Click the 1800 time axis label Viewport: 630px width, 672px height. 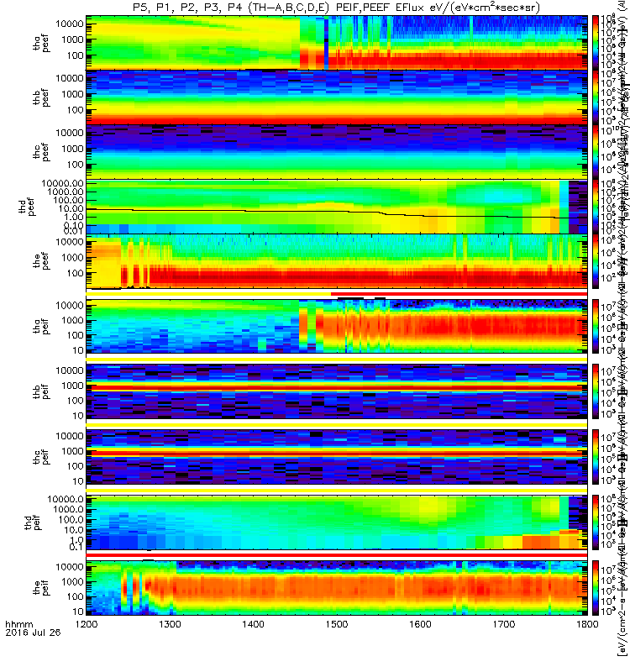click(x=587, y=624)
